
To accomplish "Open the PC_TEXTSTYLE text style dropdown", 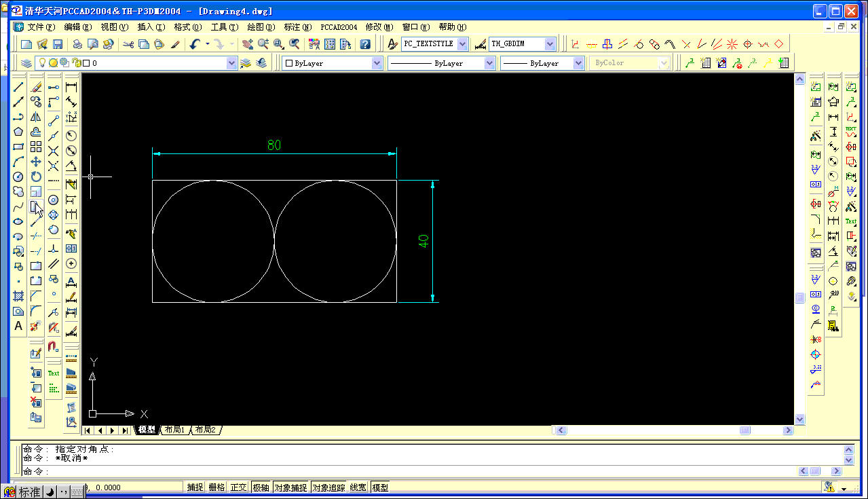I will [x=463, y=44].
